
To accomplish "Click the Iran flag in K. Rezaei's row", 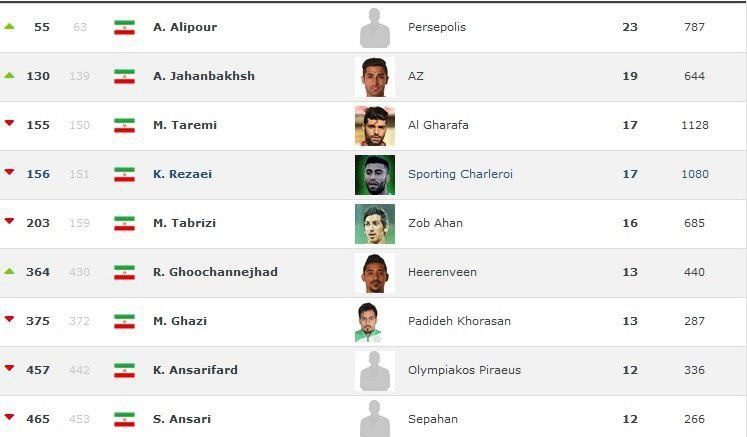I will 124,174.
